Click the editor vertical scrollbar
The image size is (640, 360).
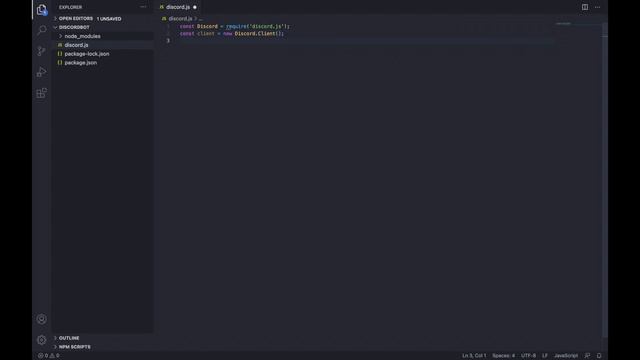[x=604, y=180]
